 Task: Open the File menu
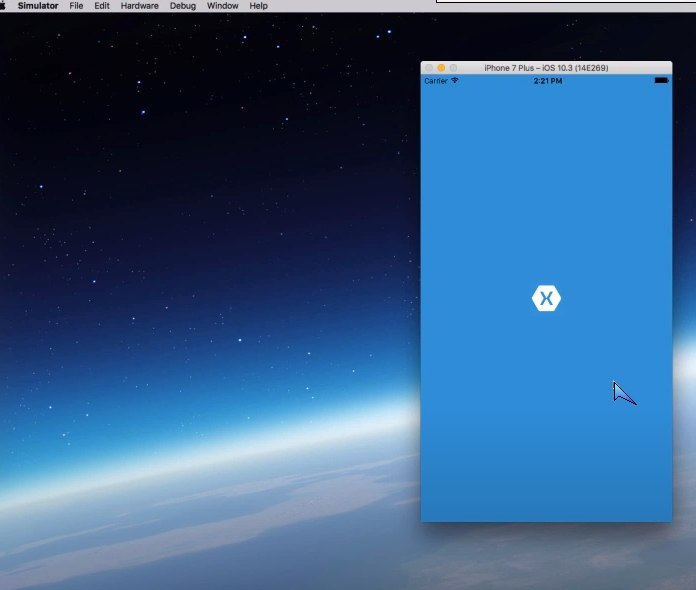76,6
